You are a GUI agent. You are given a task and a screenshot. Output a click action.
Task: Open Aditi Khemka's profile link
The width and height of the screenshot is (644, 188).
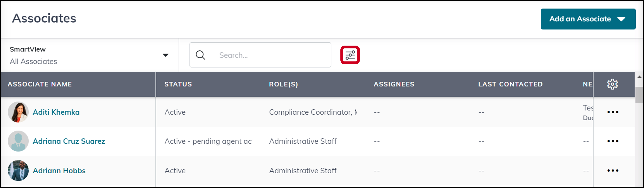56,112
